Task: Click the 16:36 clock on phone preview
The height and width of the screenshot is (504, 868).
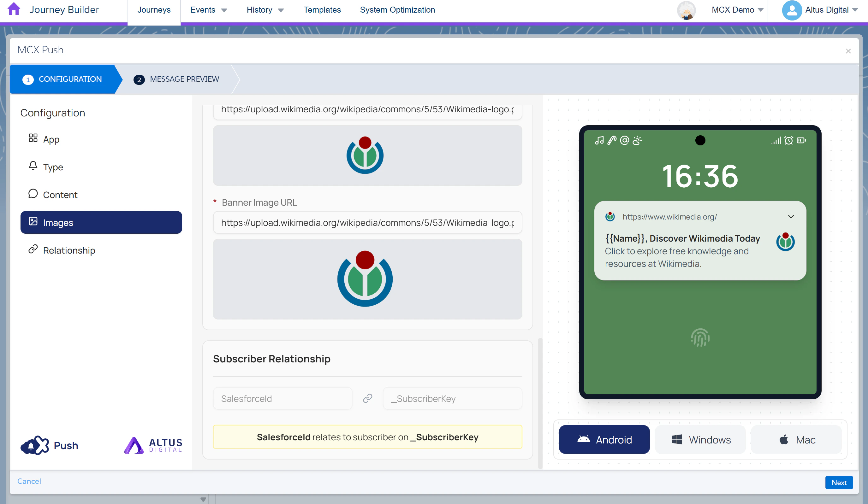Action: click(700, 176)
